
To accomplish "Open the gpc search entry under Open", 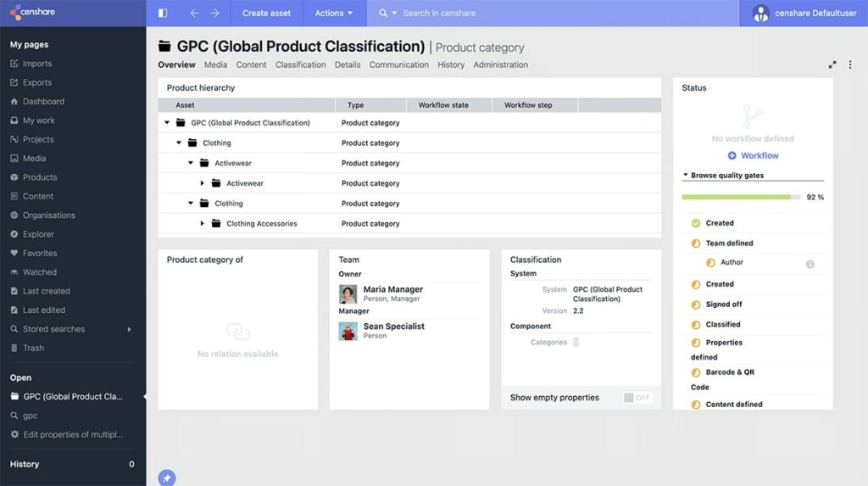I will [x=30, y=416].
